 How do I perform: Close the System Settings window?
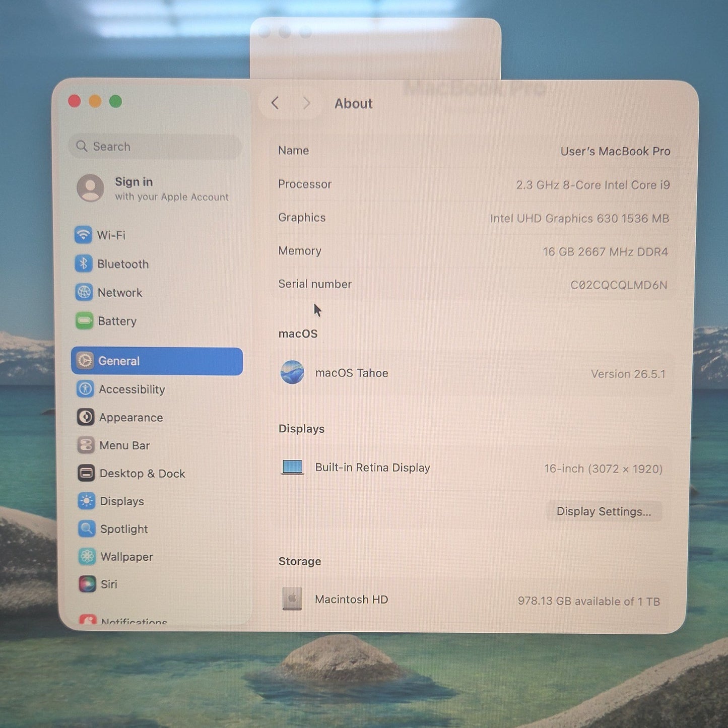(75, 101)
